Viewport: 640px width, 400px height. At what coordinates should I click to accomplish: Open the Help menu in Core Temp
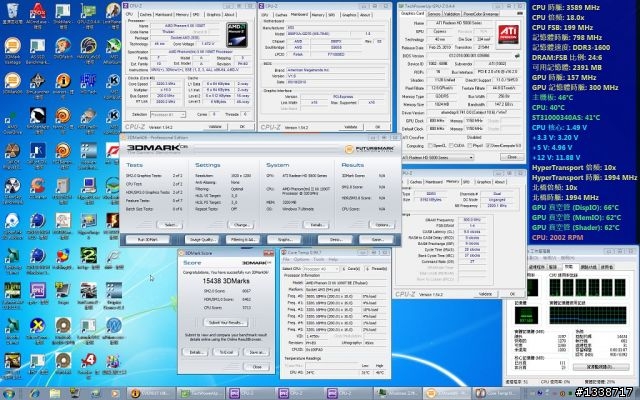click(334, 260)
